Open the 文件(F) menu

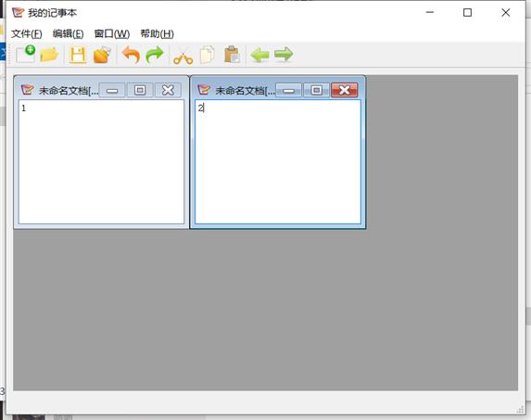[27, 33]
